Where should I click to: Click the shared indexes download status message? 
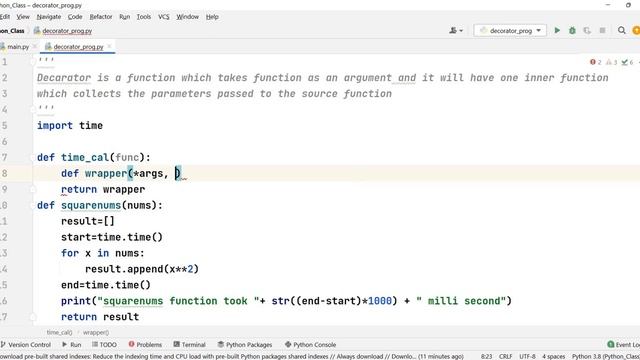[232, 356]
